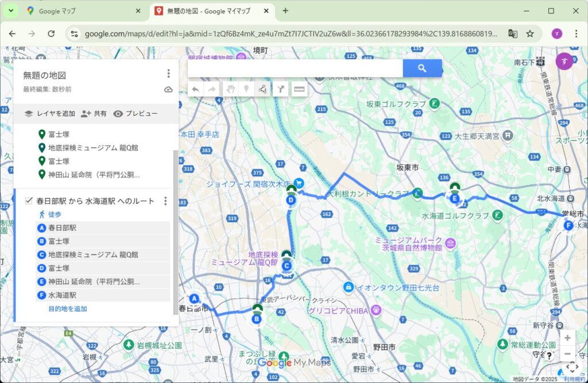Screen dimensions: 588x383
Task: Open the map options three-dot menu
Action: click(x=168, y=73)
